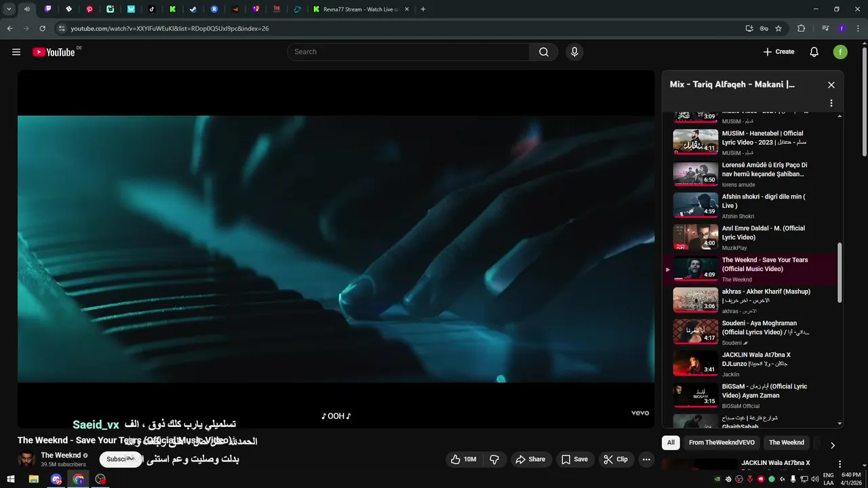The image size is (868, 488).
Task: Reload the page in Chrome
Action: 42,28
